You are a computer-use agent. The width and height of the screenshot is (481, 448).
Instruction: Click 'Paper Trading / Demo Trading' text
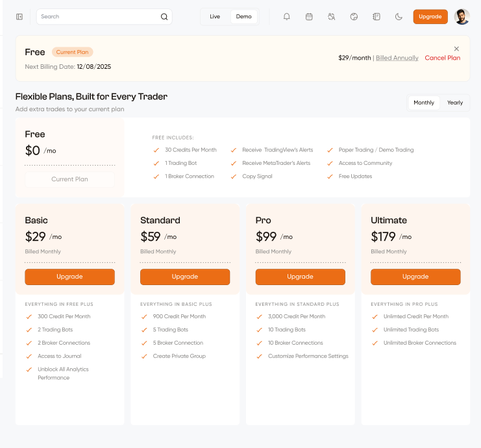pos(376,150)
